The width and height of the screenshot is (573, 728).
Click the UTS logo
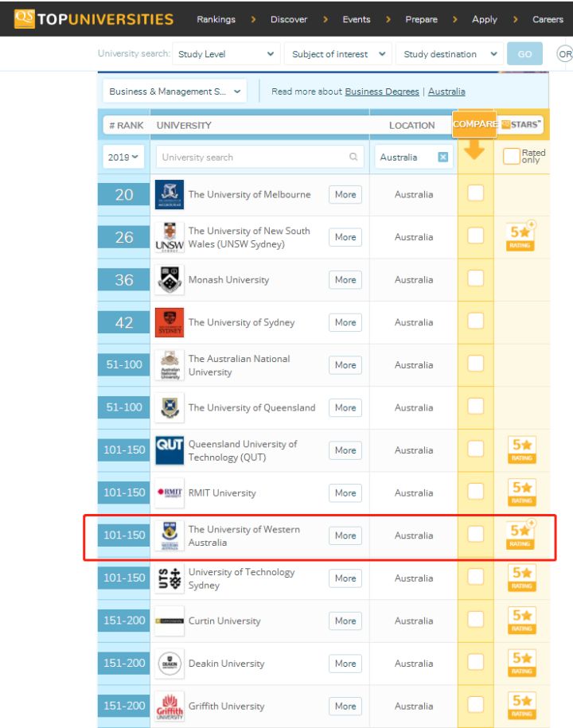click(170, 578)
